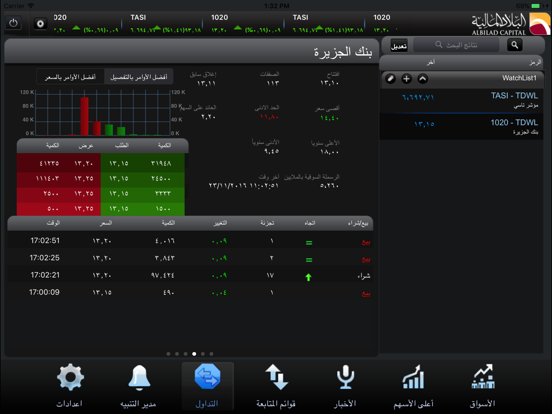Select trade row at 17:02:21
This screenshot has height=414, width=552.
[x=190, y=275]
